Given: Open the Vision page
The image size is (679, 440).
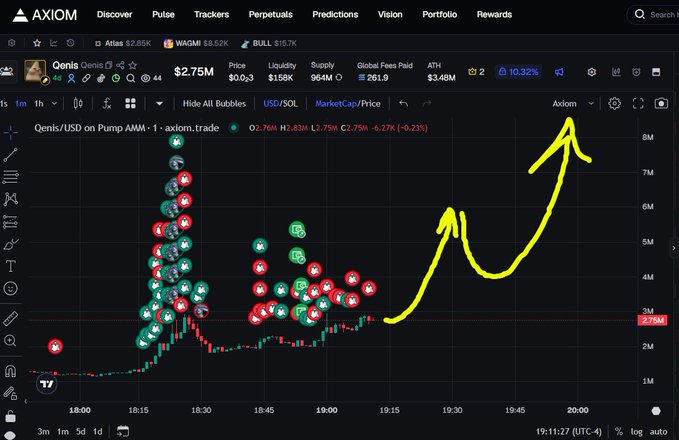Looking at the screenshot, I should pyautogui.click(x=390, y=15).
